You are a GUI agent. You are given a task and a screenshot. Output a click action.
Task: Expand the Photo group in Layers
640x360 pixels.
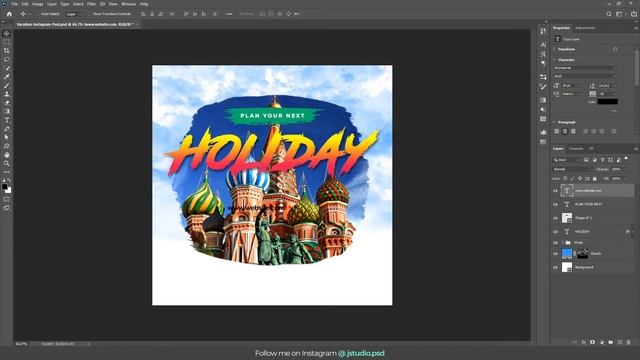(562, 242)
